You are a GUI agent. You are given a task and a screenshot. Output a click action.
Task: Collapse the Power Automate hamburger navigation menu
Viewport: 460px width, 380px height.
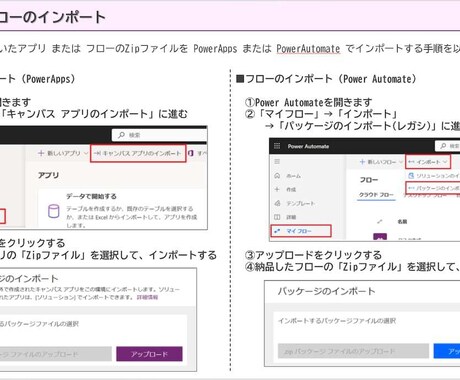click(277, 162)
